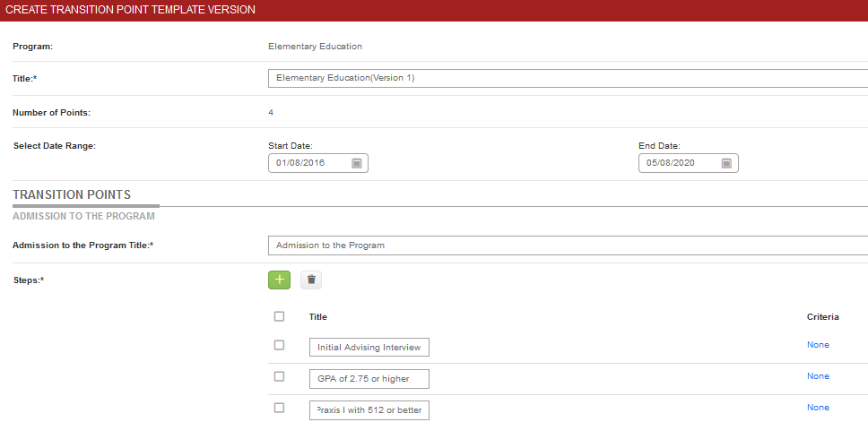Click the Criteria column header
This screenshot has height=422, width=868.
822,317
